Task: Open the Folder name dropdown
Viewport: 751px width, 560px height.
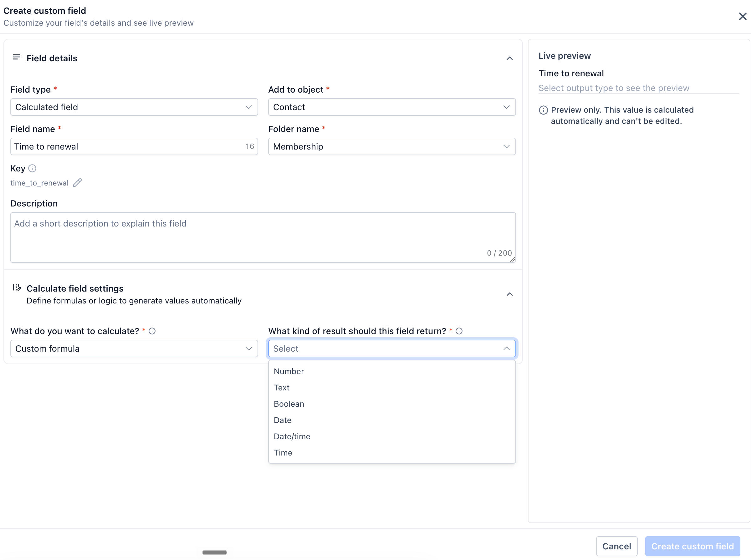Action: [x=391, y=146]
